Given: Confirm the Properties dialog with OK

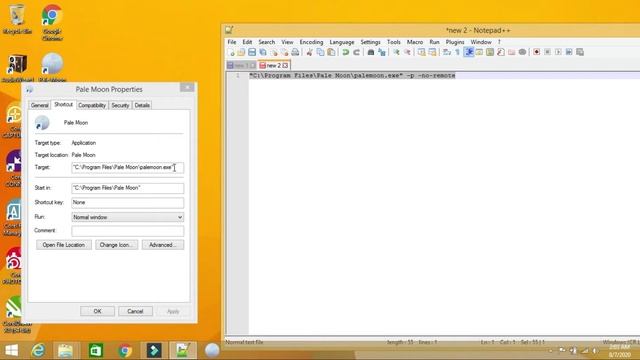Looking at the screenshot, I should pos(97,311).
